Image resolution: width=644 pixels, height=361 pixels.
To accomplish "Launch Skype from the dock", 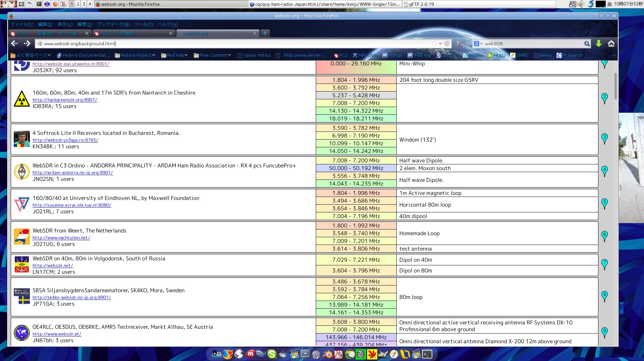I will pos(272,354).
